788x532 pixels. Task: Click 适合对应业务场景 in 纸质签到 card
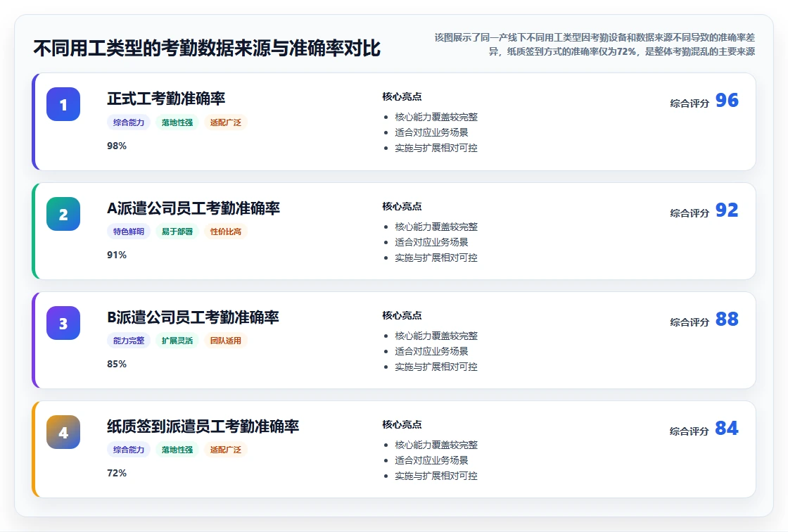[431, 460]
